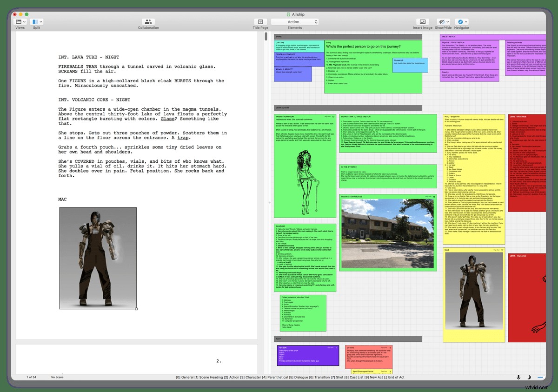Select the purple TEASER beat card
The width and height of the screenshot is (558, 392).
tap(308, 355)
